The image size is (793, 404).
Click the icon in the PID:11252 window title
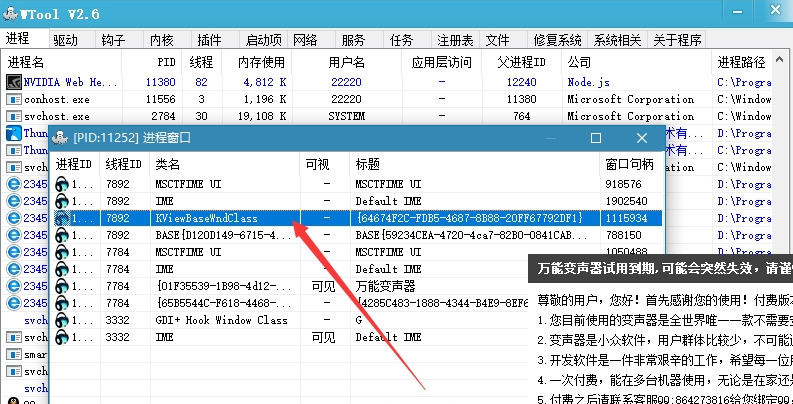point(61,138)
